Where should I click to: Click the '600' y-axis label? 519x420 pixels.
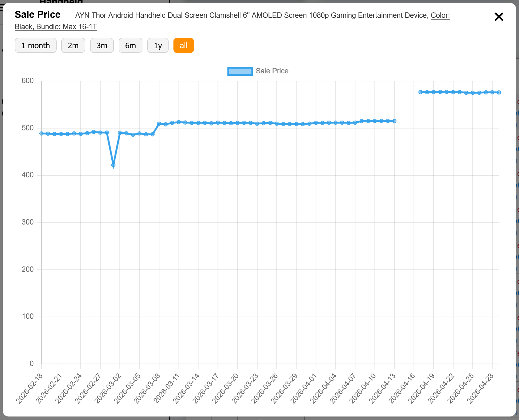pos(28,81)
